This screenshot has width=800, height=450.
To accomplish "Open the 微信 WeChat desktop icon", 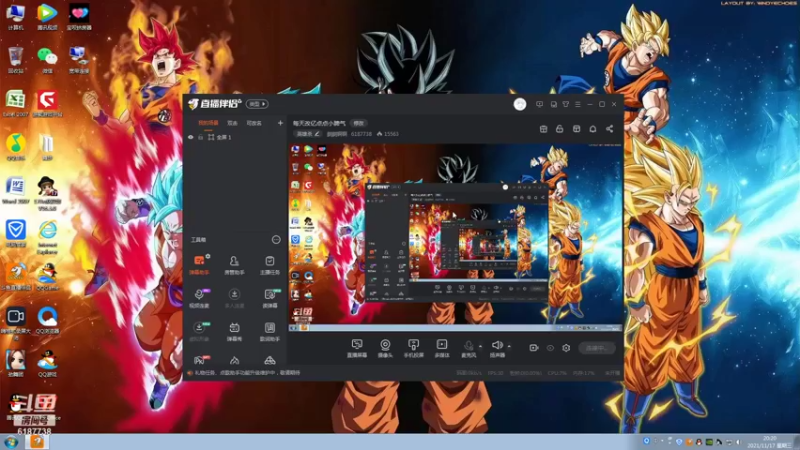I will (47, 60).
